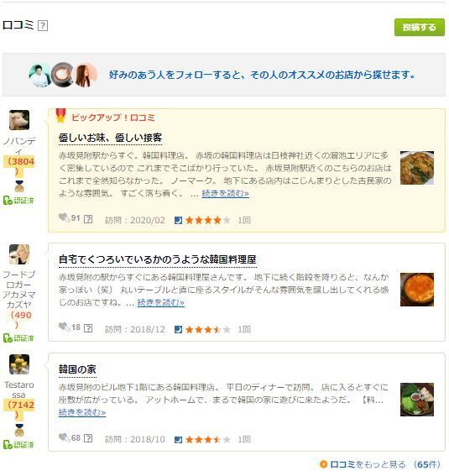449x476 pixels.
Task: Expand 続きを読む on 自宅でくつろいでいる review
Action: coord(161,302)
